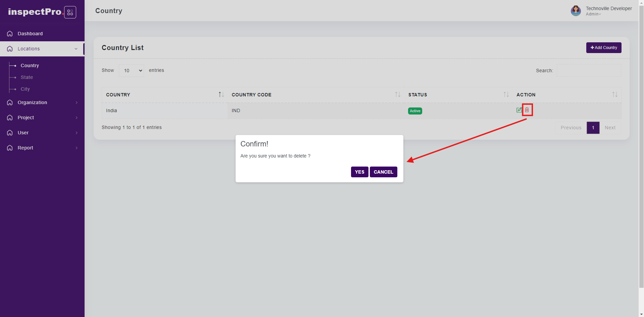
Task: Confirm deletion with YES button
Action: click(x=359, y=172)
